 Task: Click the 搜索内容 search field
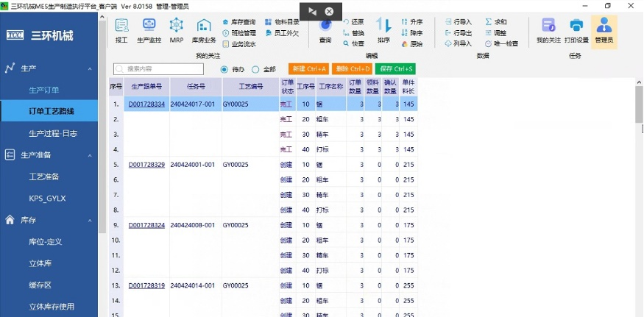click(158, 69)
